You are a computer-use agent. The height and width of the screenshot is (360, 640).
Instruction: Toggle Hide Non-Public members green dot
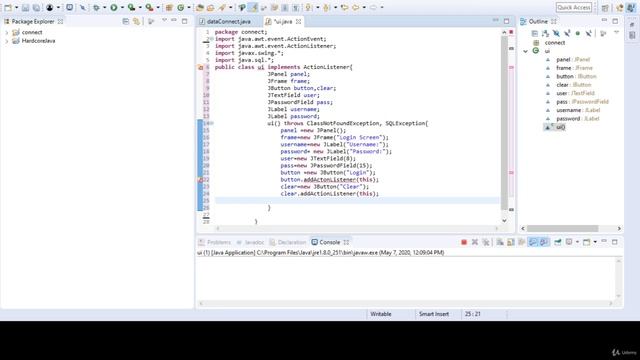click(578, 33)
